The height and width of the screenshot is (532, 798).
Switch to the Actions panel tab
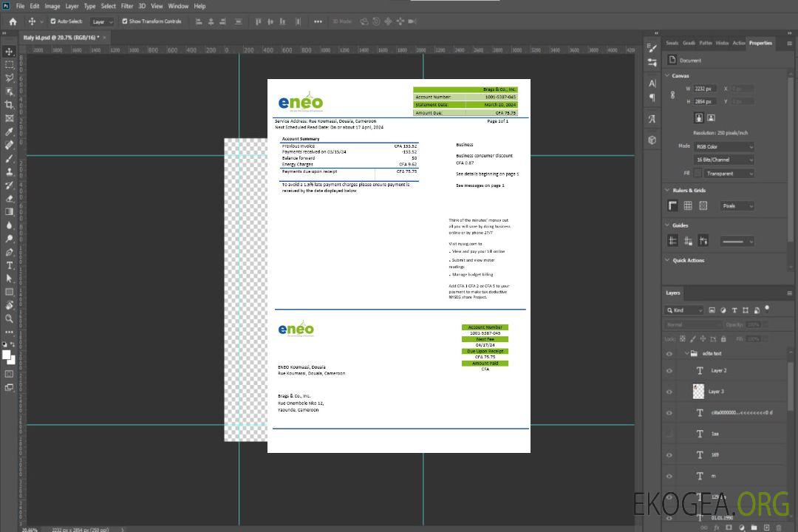(738, 43)
